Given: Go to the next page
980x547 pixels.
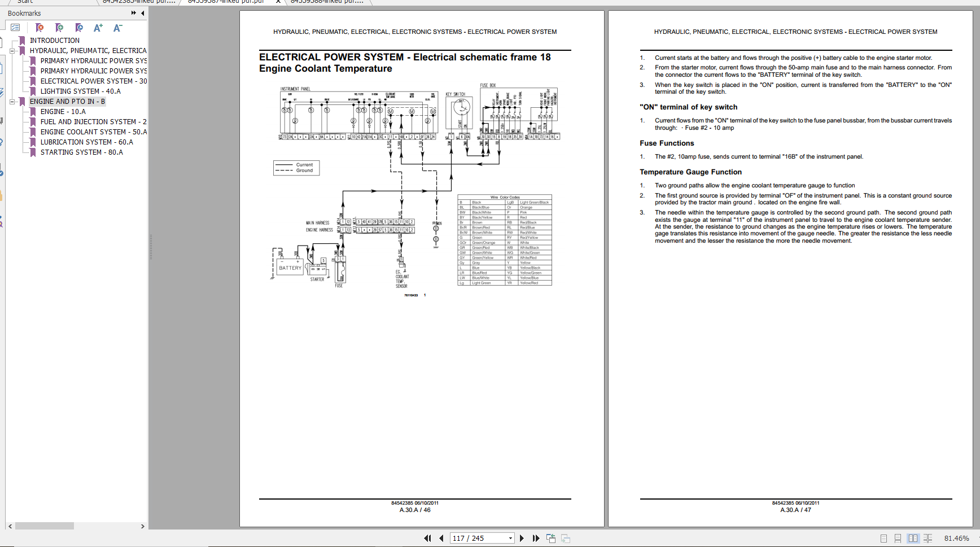Looking at the screenshot, I should [522, 539].
